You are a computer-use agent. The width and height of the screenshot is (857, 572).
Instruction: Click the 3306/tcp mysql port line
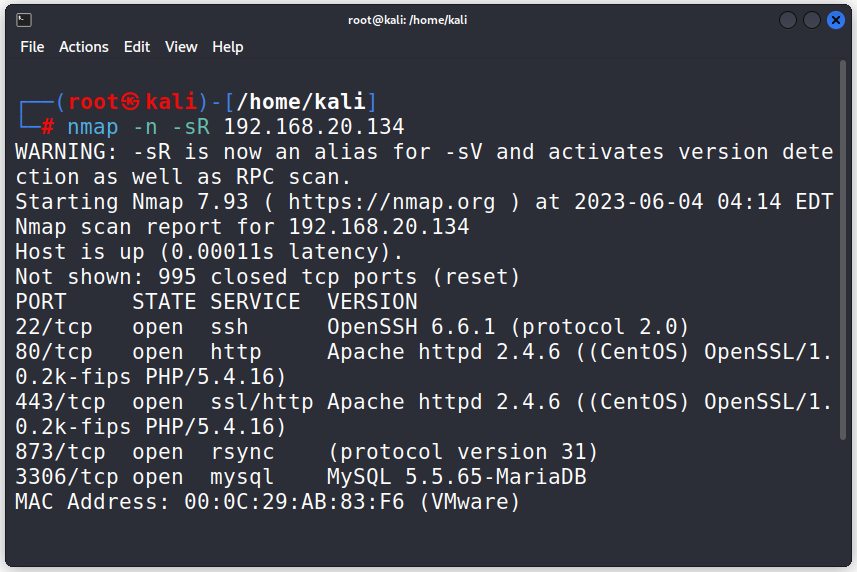point(301,477)
